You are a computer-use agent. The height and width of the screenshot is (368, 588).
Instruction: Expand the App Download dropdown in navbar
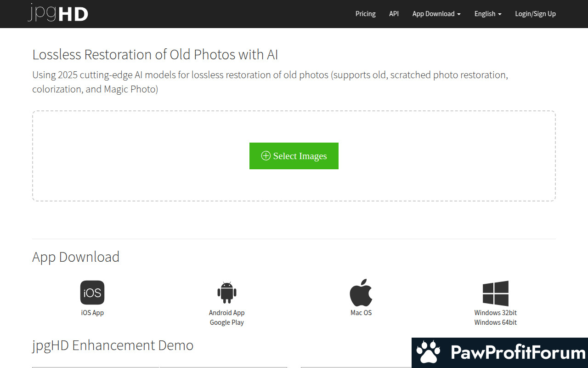tap(436, 14)
